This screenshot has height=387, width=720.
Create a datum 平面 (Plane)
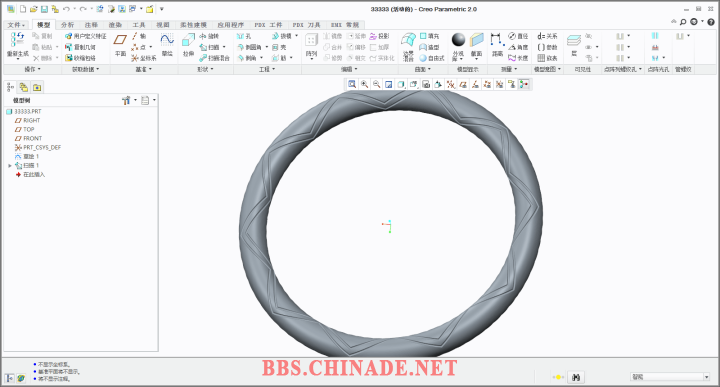click(120, 45)
